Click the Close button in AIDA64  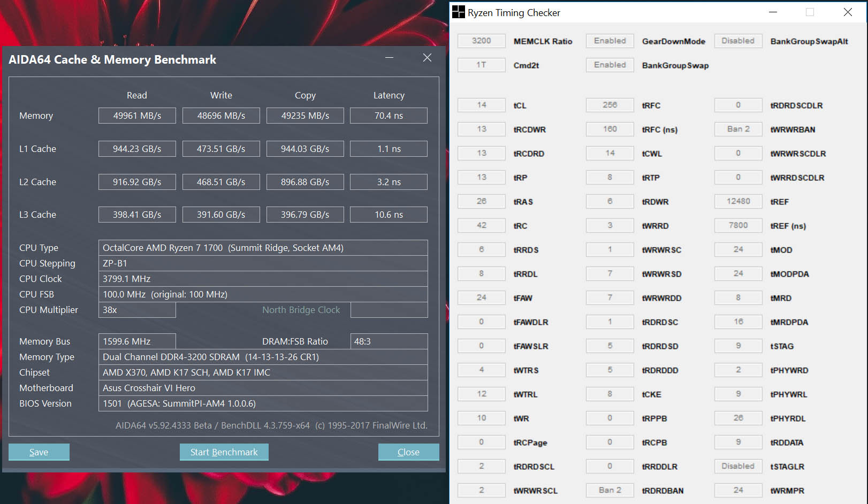click(x=408, y=452)
